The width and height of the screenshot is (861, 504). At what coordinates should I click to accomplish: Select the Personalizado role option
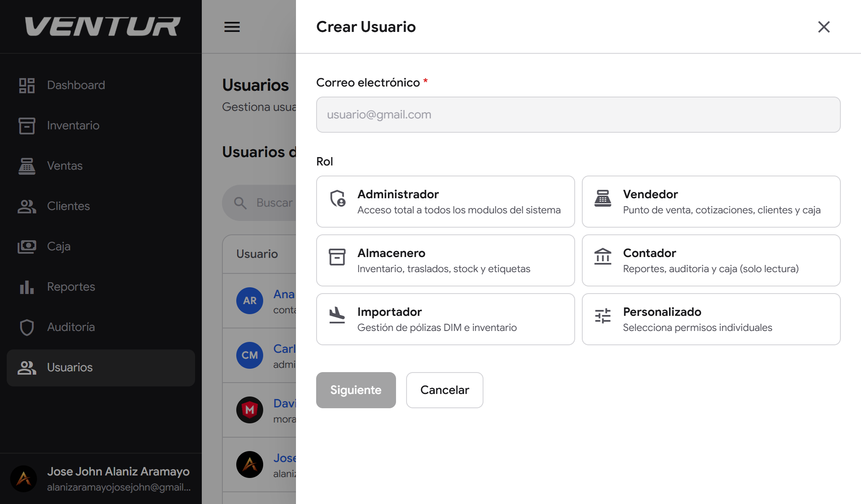point(710,319)
